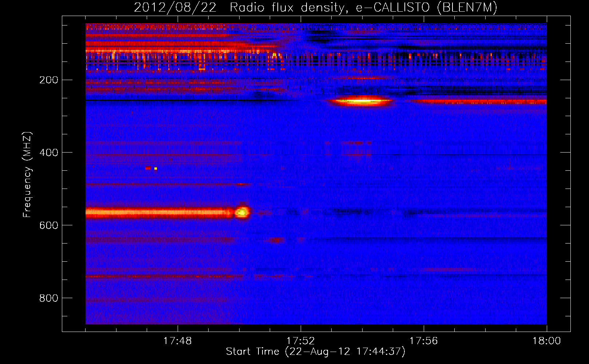
Task: Click the bright horizontal band before the 580 MHz burst
Action: [x=159, y=213]
